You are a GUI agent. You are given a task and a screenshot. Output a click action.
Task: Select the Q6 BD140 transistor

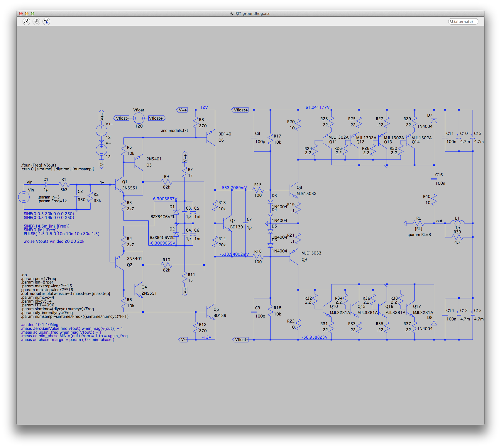(x=211, y=137)
